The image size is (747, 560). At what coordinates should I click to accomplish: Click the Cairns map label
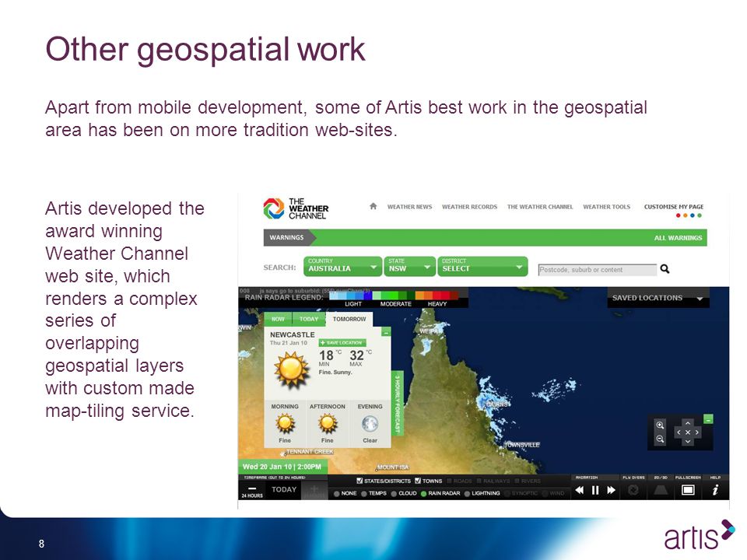pyautogui.click(x=497, y=404)
